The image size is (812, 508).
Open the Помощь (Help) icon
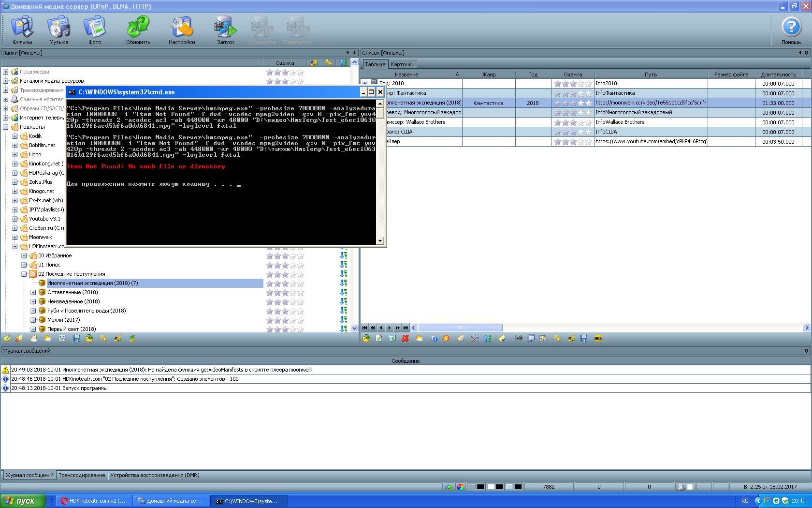791,30
